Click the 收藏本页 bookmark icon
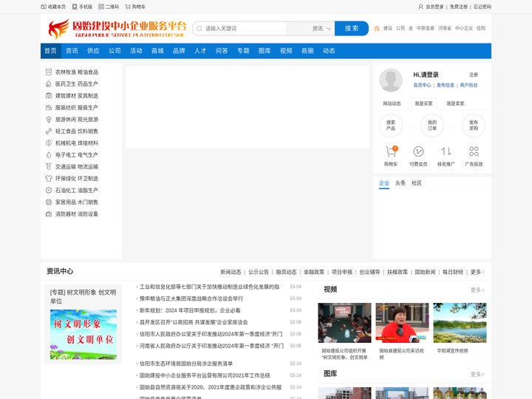 (x=44, y=7)
